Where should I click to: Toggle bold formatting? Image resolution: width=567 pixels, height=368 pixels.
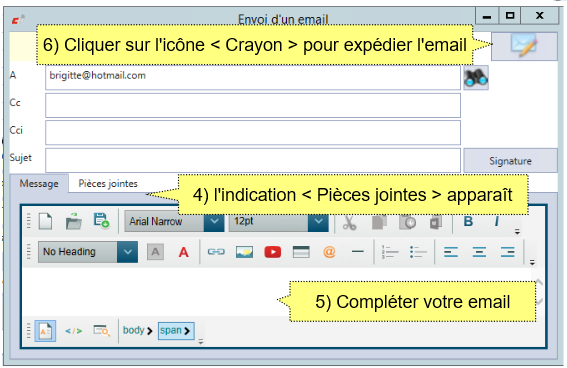pos(468,221)
